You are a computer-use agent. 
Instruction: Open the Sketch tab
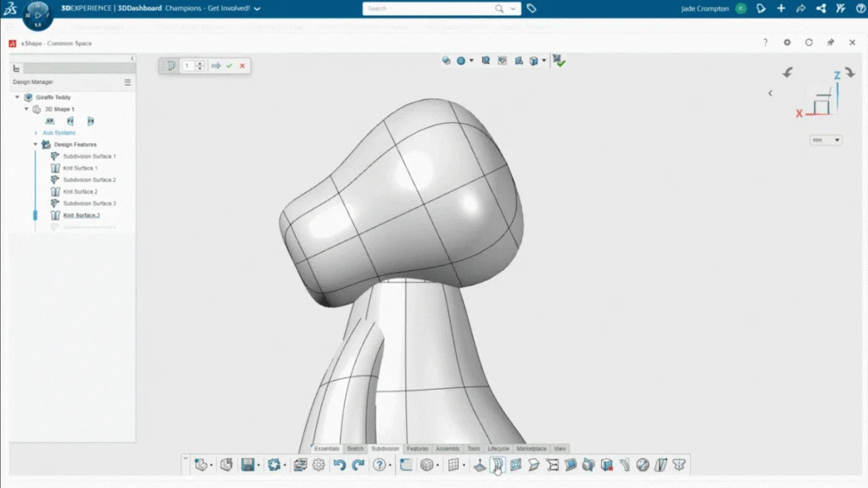tap(355, 449)
